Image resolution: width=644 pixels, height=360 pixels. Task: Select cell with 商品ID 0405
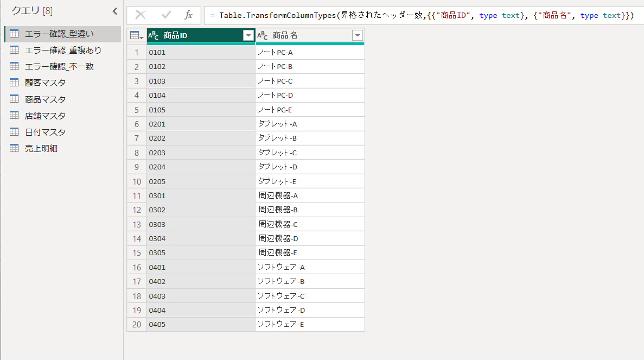201,324
